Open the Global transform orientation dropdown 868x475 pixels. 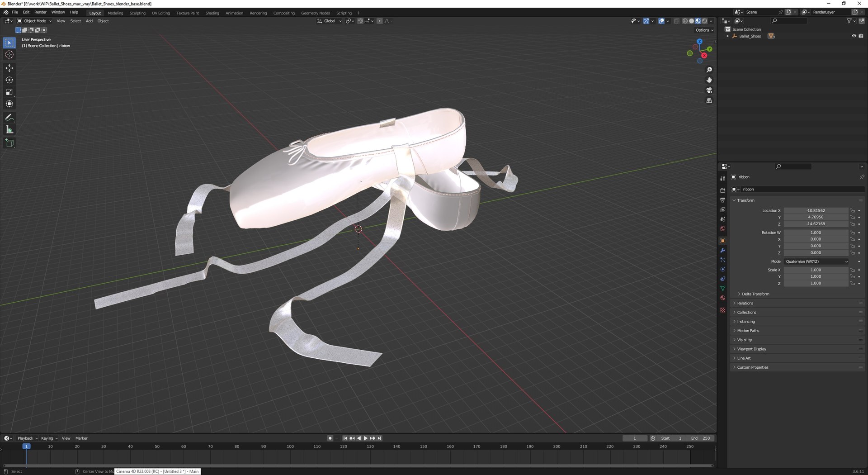(329, 21)
